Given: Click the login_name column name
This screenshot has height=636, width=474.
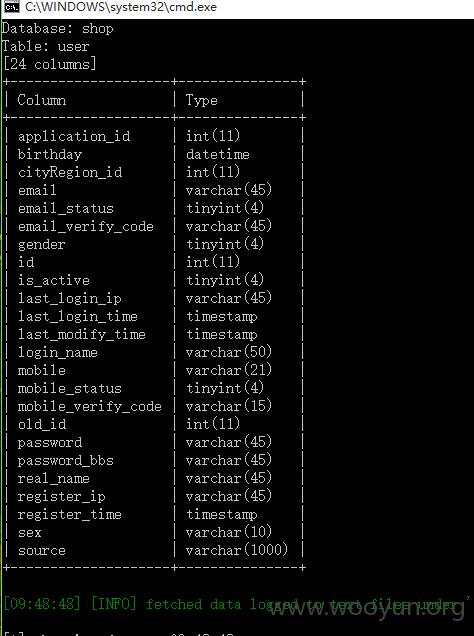Looking at the screenshot, I should point(58,352).
